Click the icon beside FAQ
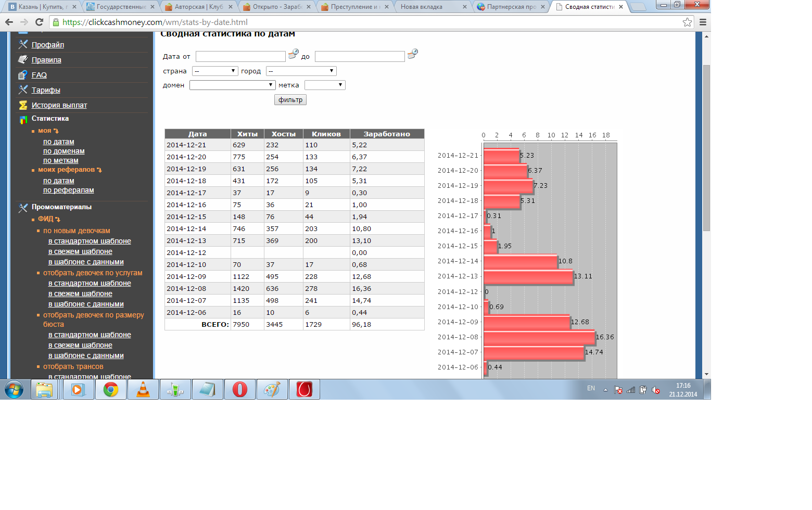This screenshot has width=812, height=510. [23, 74]
